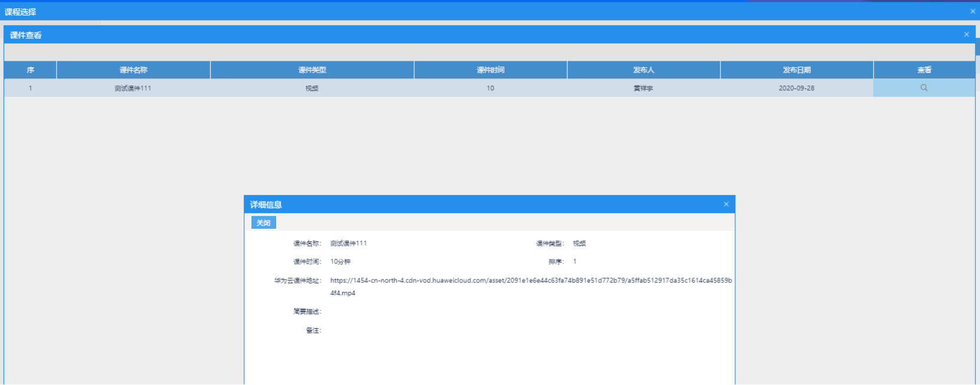Select the 课件时间 column header

click(x=490, y=70)
